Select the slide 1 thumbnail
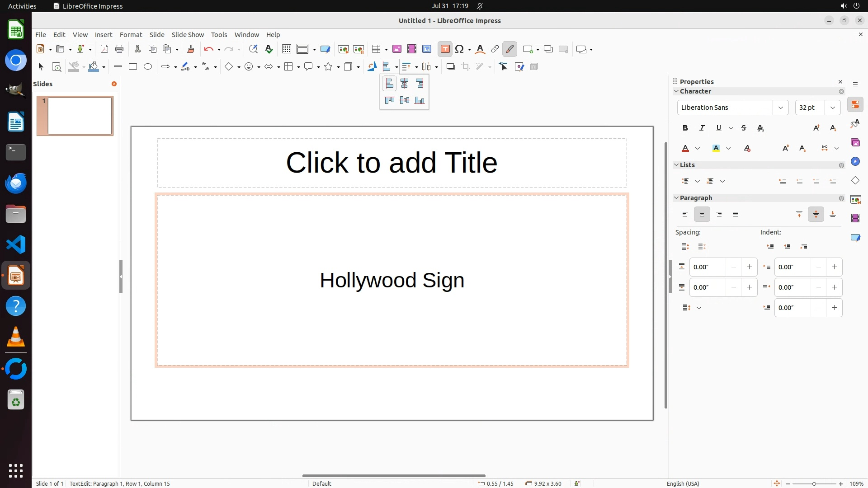The image size is (868, 488). pyautogui.click(x=80, y=116)
